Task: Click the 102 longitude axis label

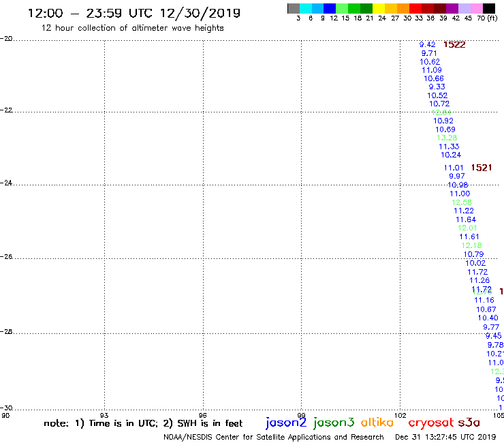Action: [x=400, y=415]
